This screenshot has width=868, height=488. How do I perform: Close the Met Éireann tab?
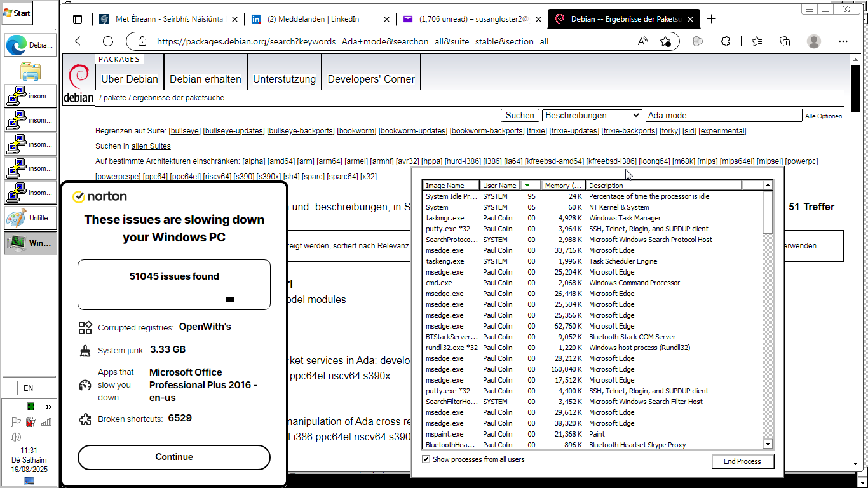pos(234,19)
